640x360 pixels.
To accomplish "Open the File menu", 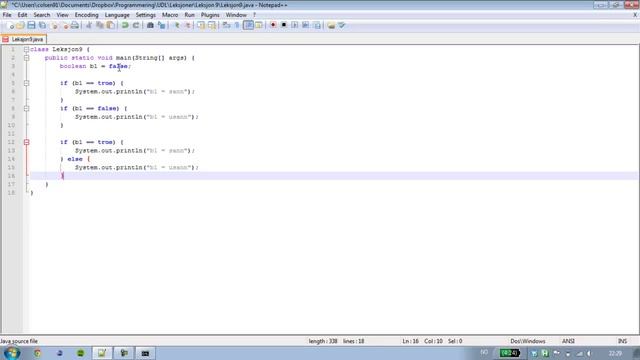I will [7, 15].
